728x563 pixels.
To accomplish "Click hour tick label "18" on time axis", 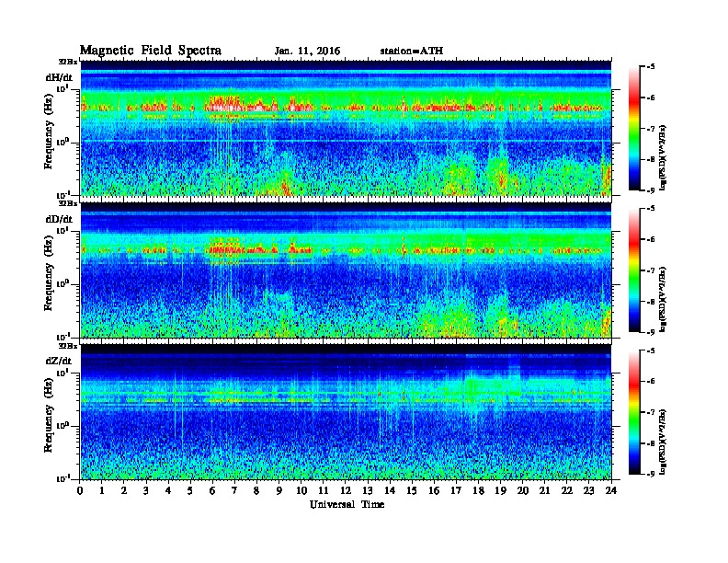I will (x=478, y=491).
